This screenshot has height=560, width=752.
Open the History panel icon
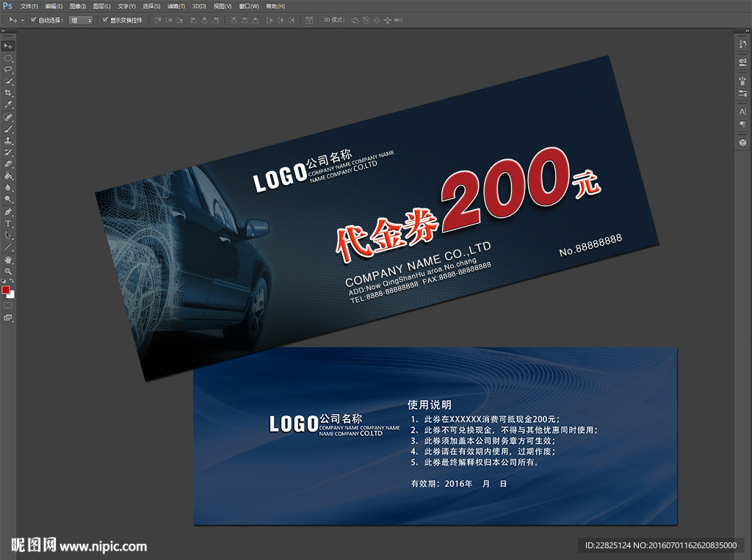point(742,44)
